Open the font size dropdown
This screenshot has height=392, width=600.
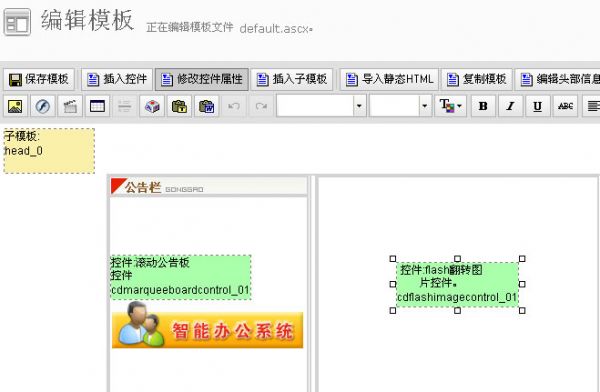point(424,106)
